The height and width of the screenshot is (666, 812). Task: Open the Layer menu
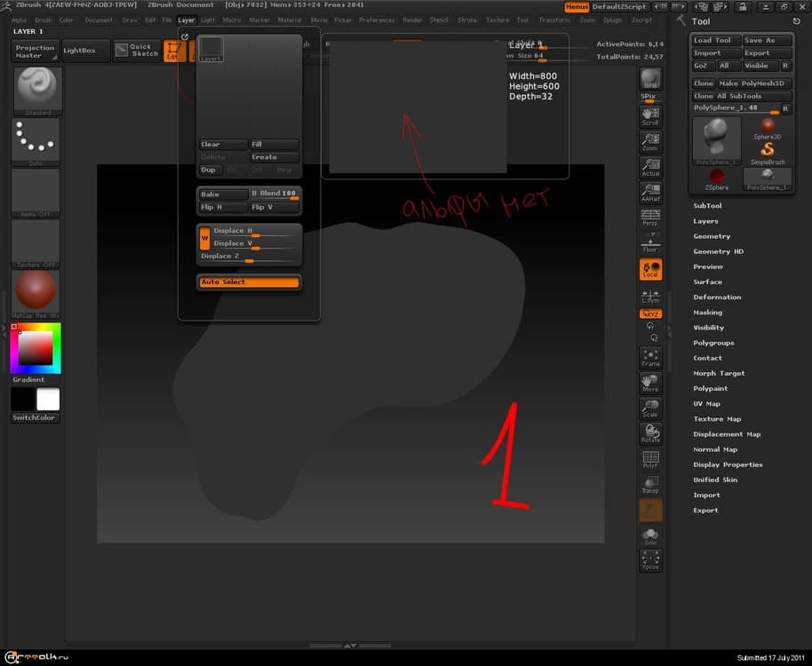tap(187, 20)
